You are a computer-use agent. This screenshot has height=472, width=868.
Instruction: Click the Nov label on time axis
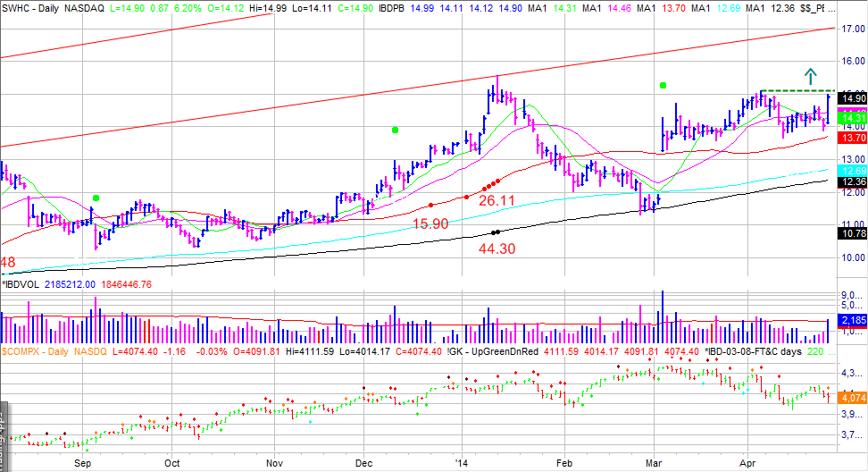pos(274,463)
